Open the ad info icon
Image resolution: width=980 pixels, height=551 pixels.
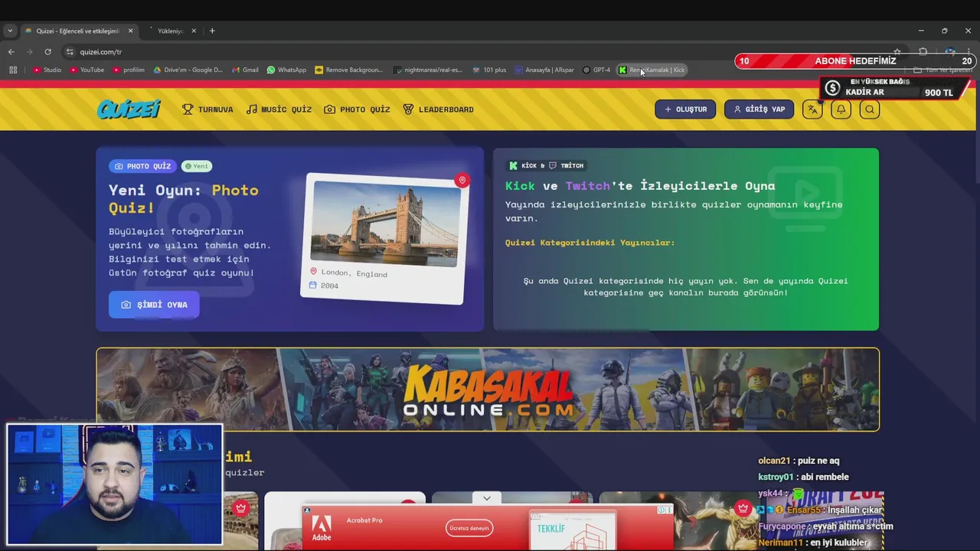point(661,510)
